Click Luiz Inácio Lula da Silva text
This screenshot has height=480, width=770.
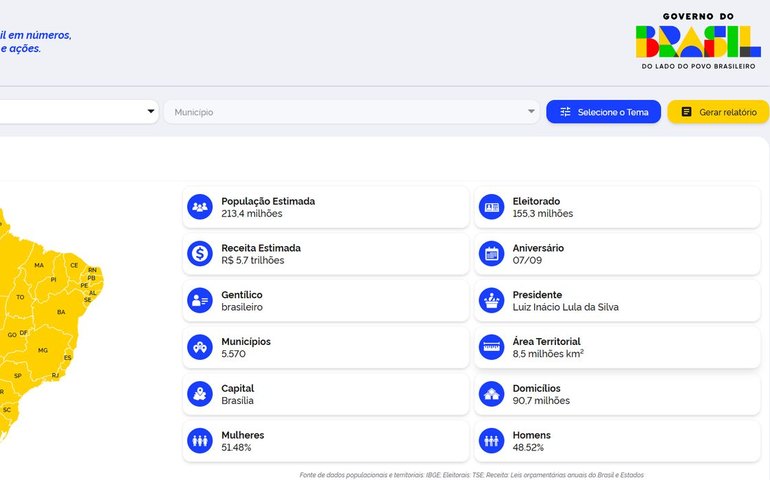click(565, 307)
